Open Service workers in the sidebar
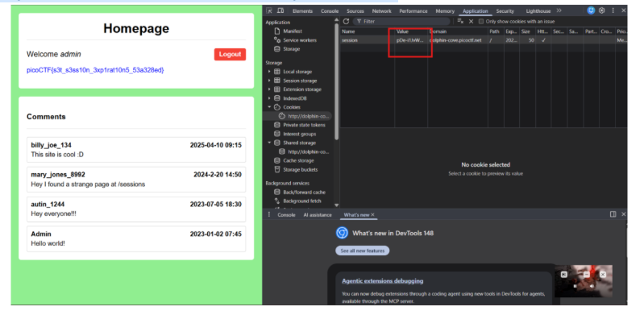Viewport: 644px width, 315px height. click(x=300, y=40)
